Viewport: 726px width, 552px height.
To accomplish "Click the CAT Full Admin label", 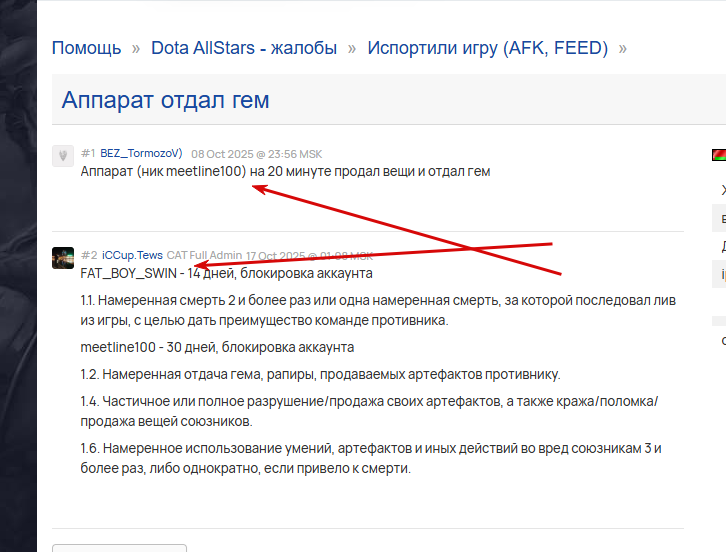I will pyautogui.click(x=204, y=255).
